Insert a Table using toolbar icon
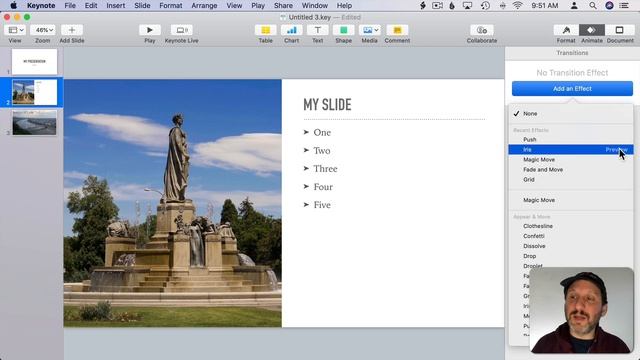 click(x=266, y=30)
